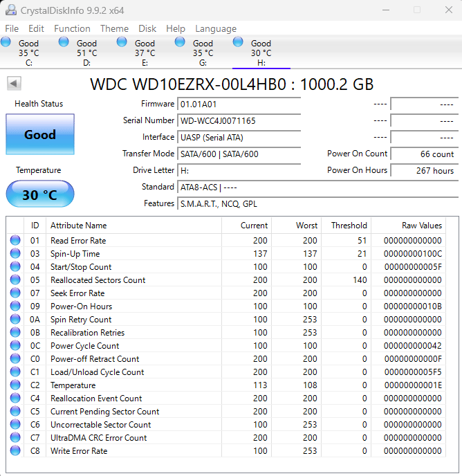Select the Spin-Up Time raw value 00000000100C

coord(413,254)
